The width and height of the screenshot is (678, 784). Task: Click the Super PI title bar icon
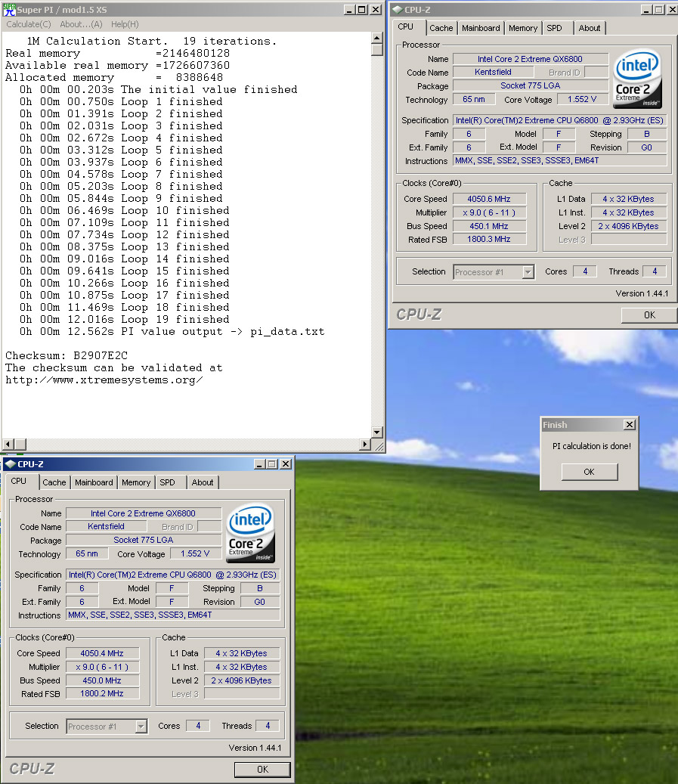tap(9, 10)
